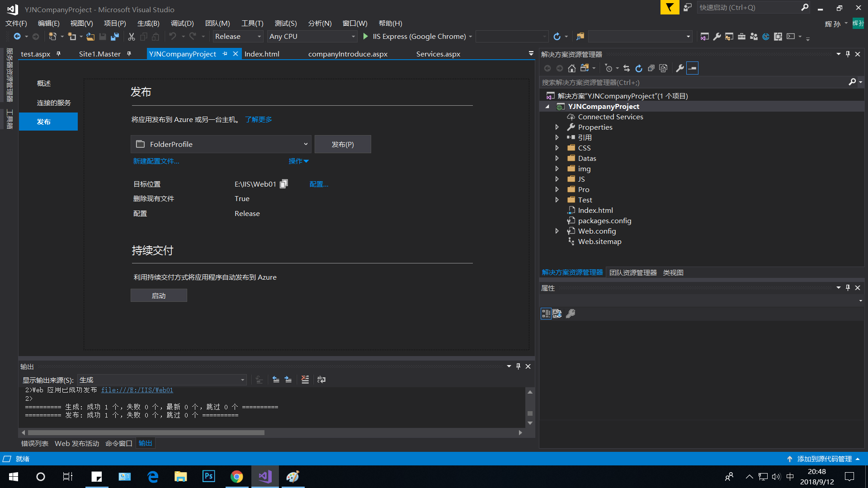Click the toolbox icon in the top right toolbar

coord(741,37)
